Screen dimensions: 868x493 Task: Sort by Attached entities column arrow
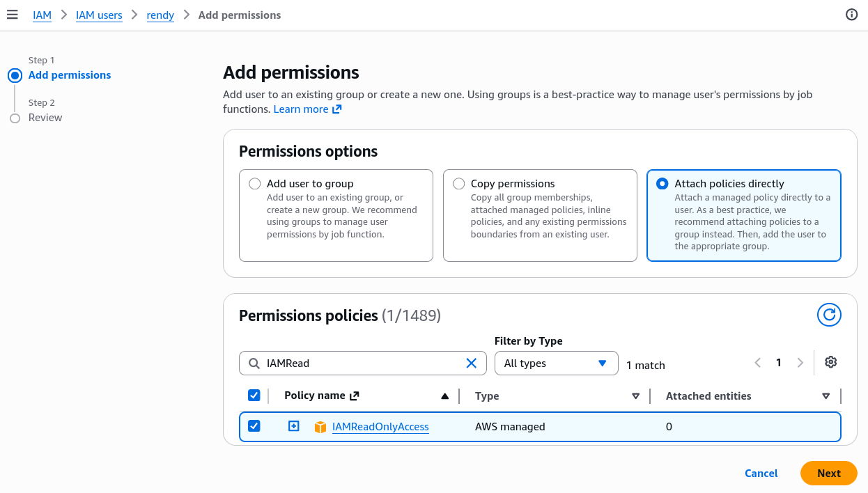point(826,396)
